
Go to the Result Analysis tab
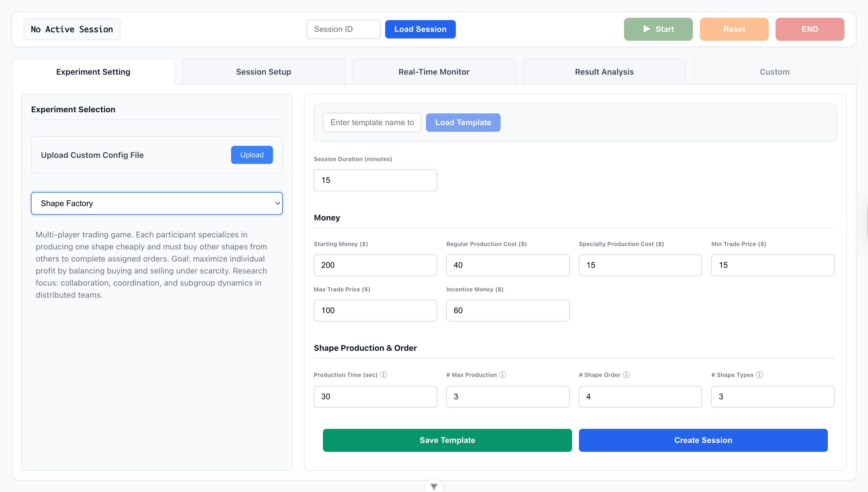604,72
